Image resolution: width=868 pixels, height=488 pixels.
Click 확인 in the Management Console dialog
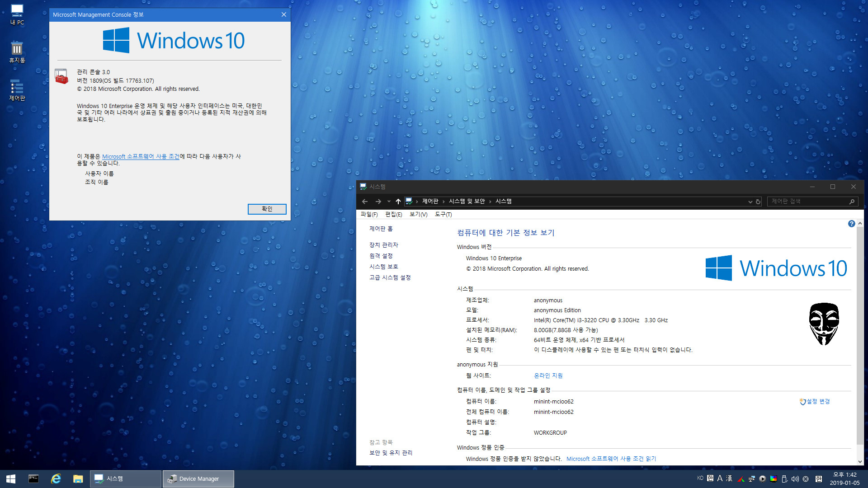pos(267,209)
